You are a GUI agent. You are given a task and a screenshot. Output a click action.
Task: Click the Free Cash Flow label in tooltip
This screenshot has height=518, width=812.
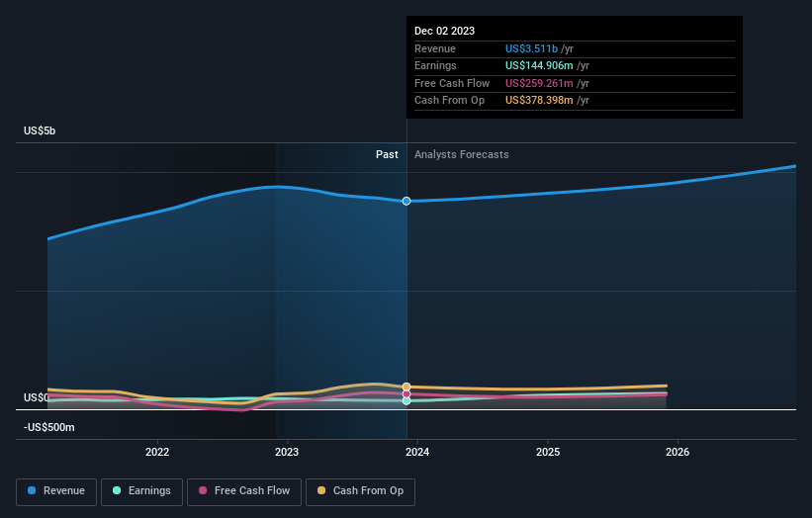pos(452,83)
